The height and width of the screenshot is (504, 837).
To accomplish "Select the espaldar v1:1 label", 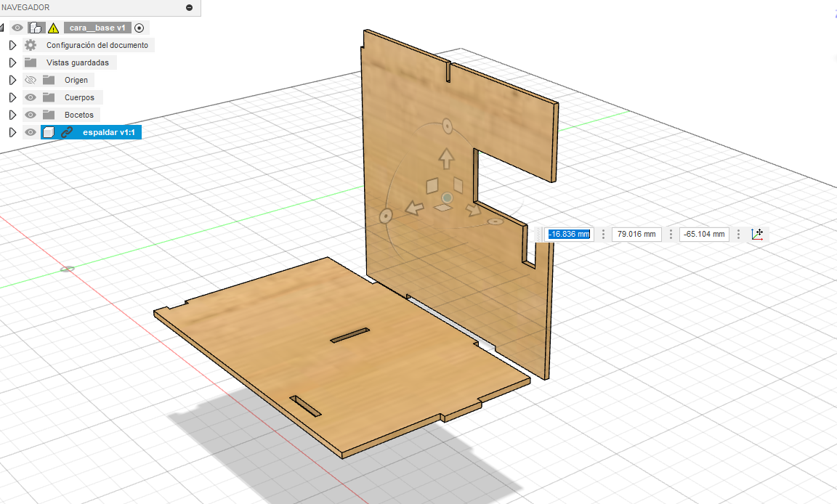I will pyautogui.click(x=109, y=132).
